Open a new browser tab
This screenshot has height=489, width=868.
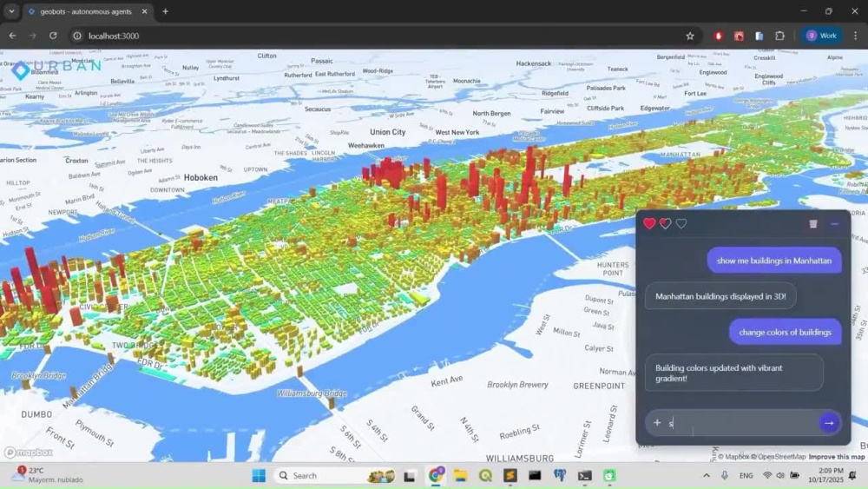[165, 11]
